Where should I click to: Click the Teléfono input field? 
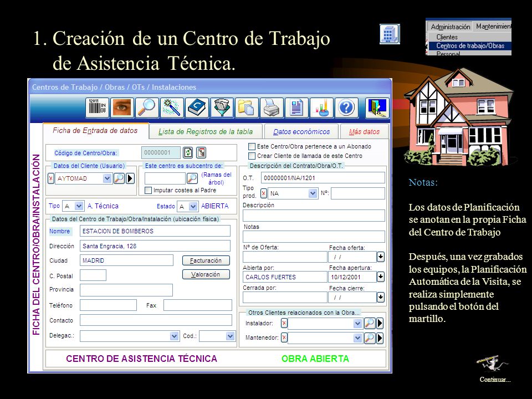tap(108, 305)
